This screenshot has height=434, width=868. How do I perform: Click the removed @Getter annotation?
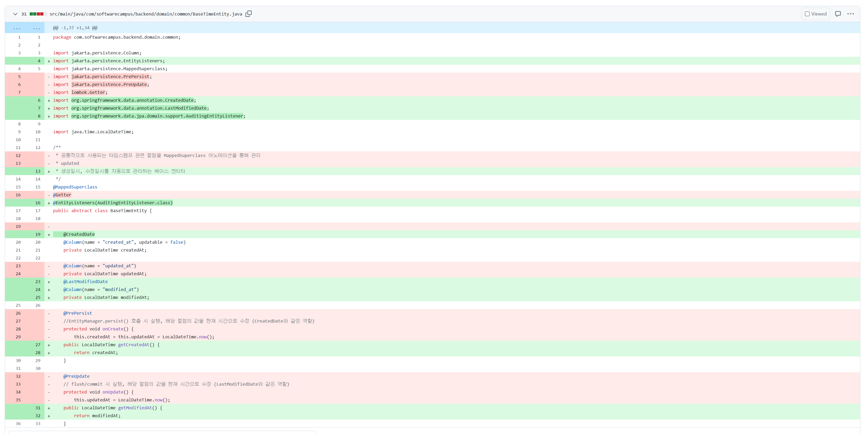(x=62, y=195)
